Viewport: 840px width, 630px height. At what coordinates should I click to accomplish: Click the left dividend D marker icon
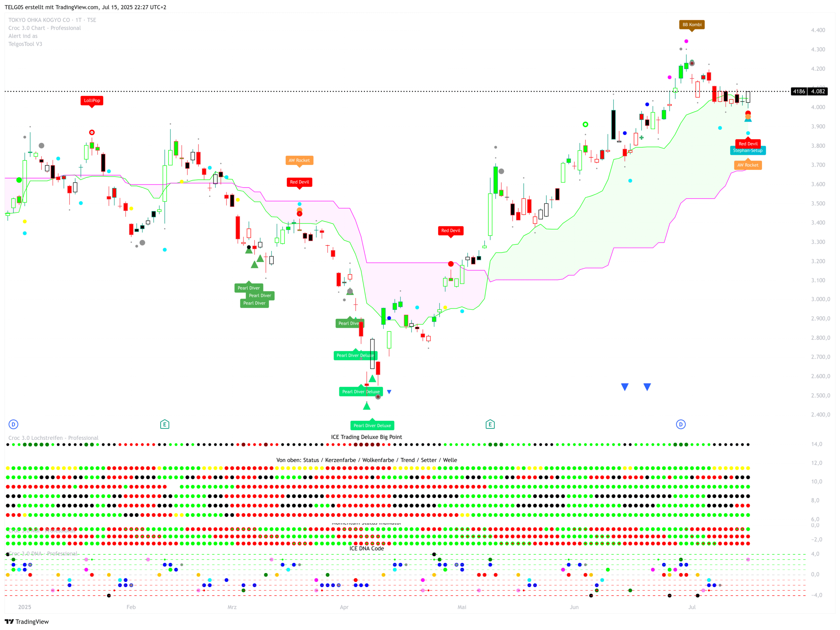coord(13,424)
